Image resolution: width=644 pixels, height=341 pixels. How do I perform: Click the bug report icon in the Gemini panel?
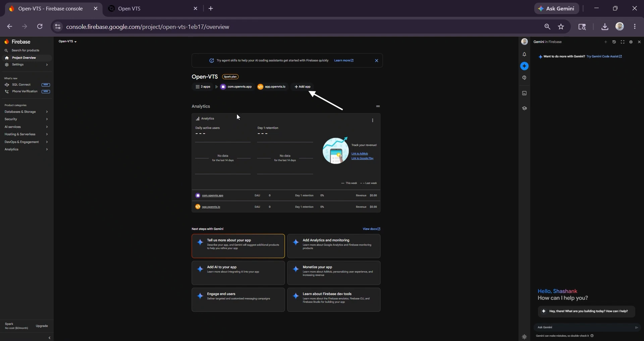point(631,42)
